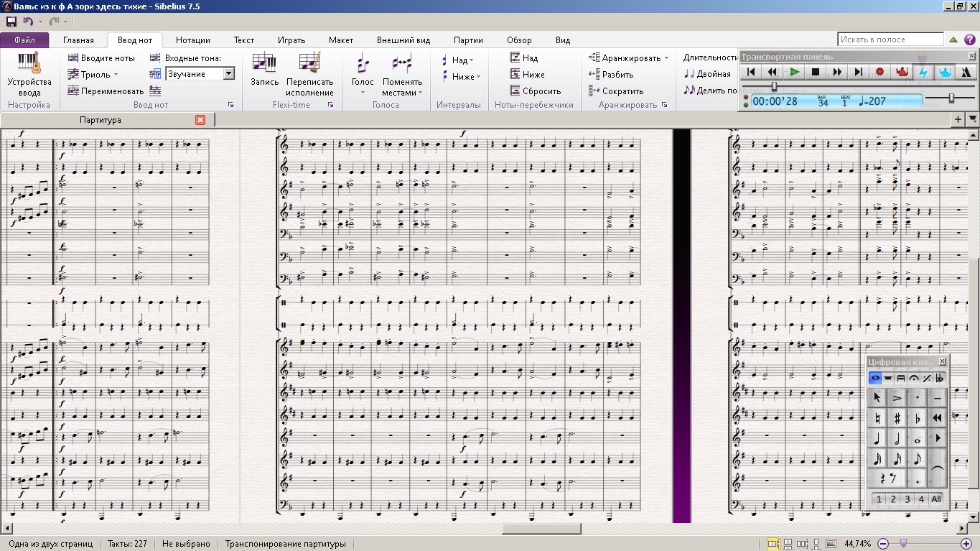
Task: Expand the Аранжировать dropdown
Action: coord(666,58)
